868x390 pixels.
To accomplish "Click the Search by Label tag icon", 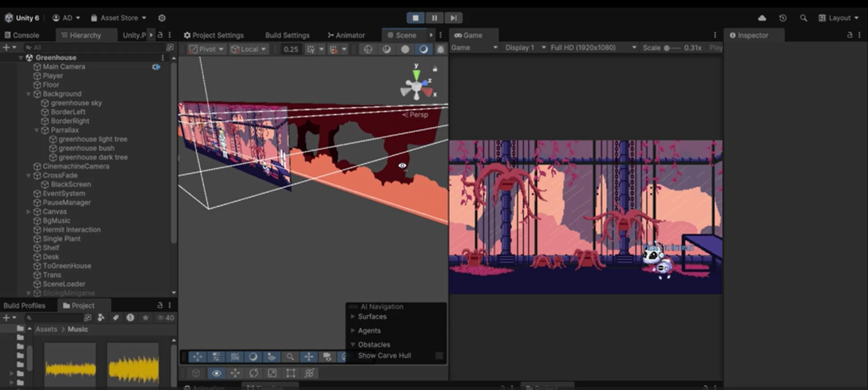I will [116, 317].
